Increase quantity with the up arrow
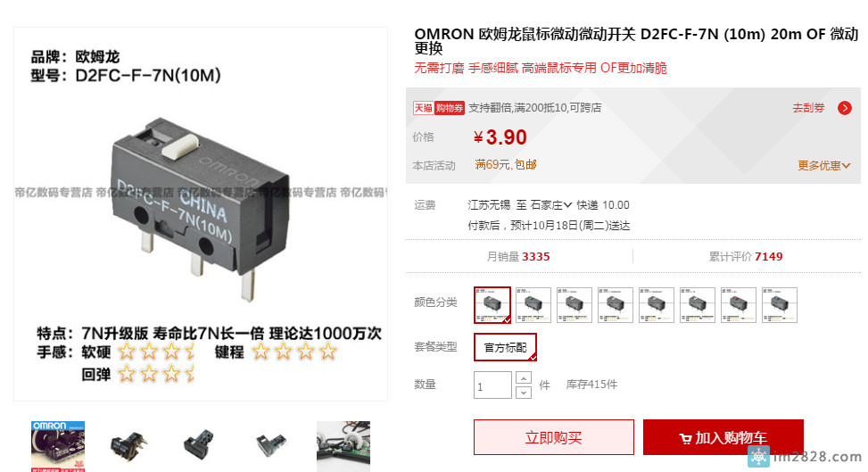The height and width of the screenshot is (472, 868). pos(524,377)
